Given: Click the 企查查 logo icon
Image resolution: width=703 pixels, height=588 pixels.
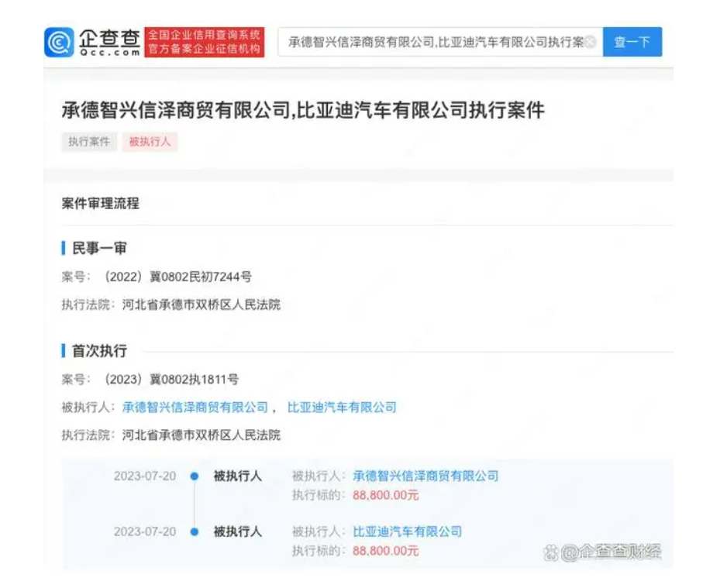Looking at the screenshot, I should point(60,43).
